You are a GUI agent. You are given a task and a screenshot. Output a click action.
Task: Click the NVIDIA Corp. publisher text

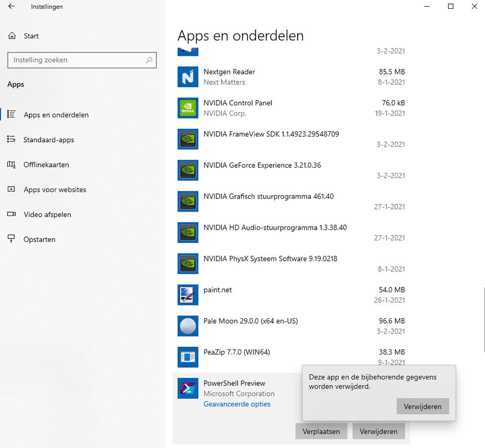(x=225, y=114)
